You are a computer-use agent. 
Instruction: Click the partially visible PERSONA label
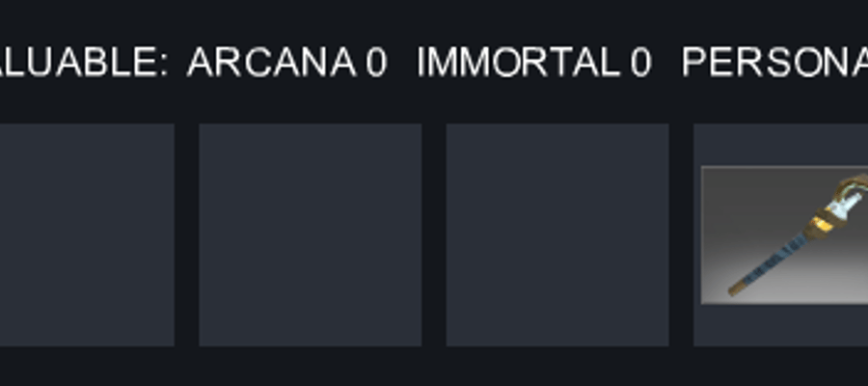tap(774, 62)
